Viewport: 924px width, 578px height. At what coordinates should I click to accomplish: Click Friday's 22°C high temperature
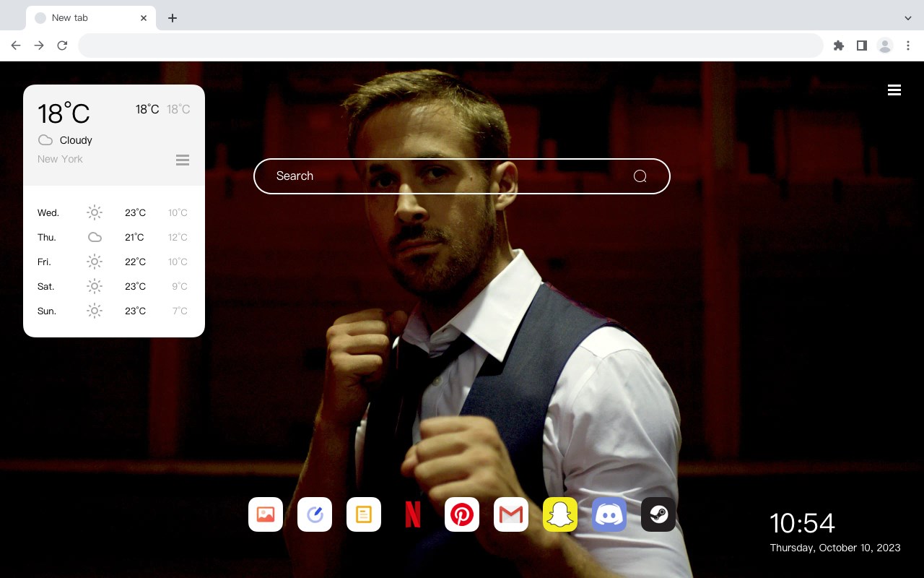click(x=135, y=262)
